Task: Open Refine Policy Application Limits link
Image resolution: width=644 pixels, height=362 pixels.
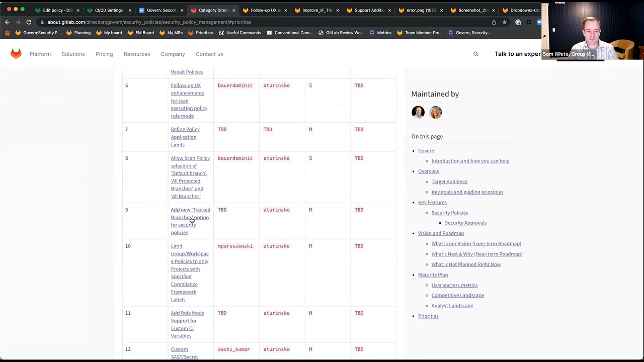Action: 185,137
